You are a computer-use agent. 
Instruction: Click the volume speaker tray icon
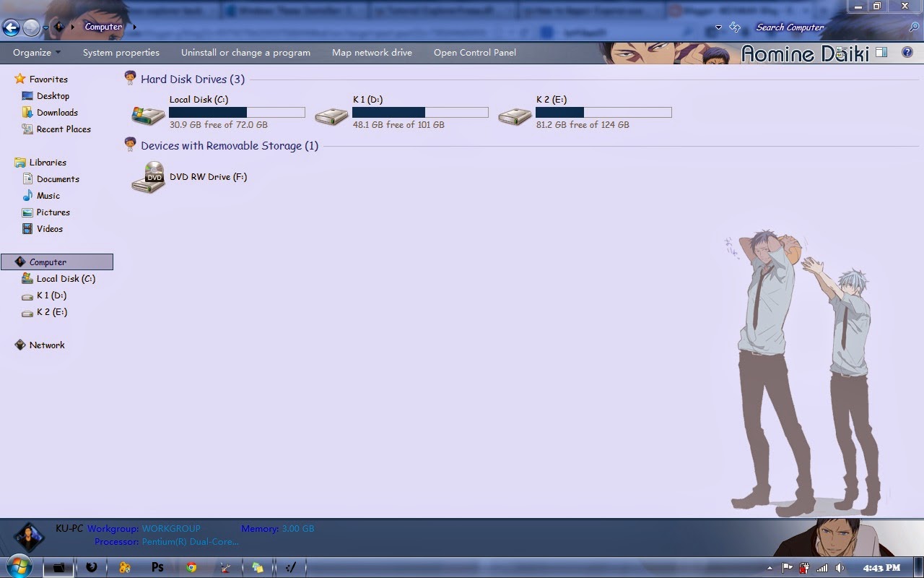[x=838, y=568]
